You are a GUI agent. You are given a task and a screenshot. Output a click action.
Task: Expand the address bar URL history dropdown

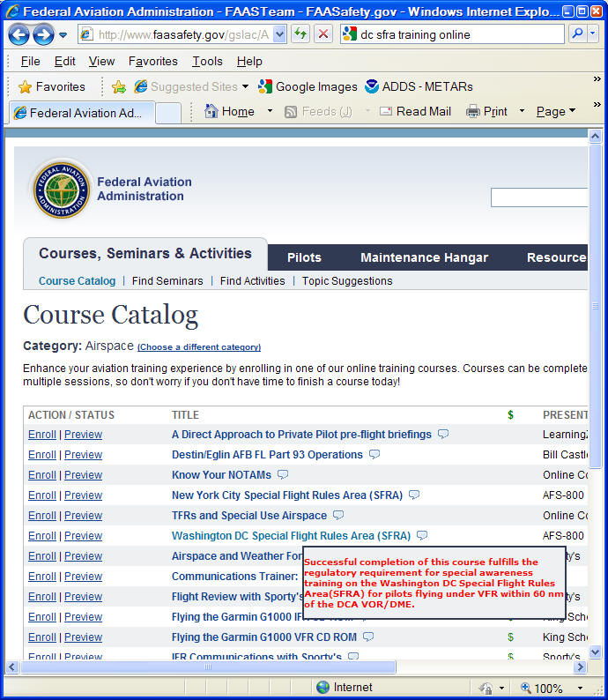[x=279, y=34]
